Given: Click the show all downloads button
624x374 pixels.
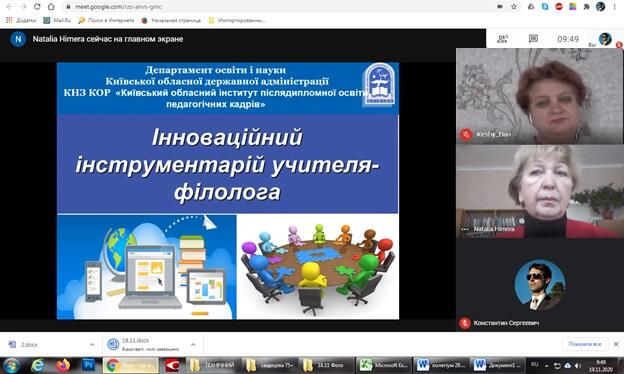Looking at the screenshot, I should click(585, 344).
